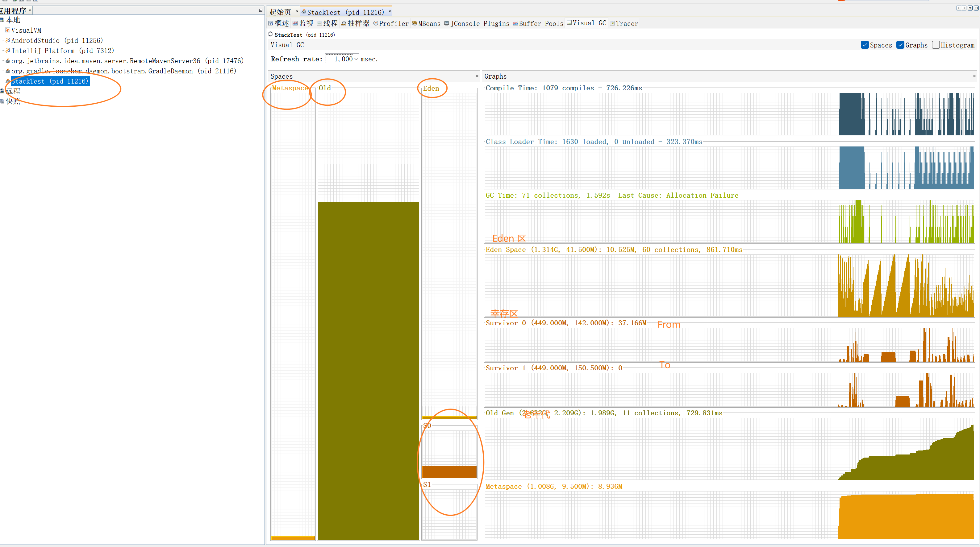
Task: Enable the Histogram checkbox
Action: 936,45
